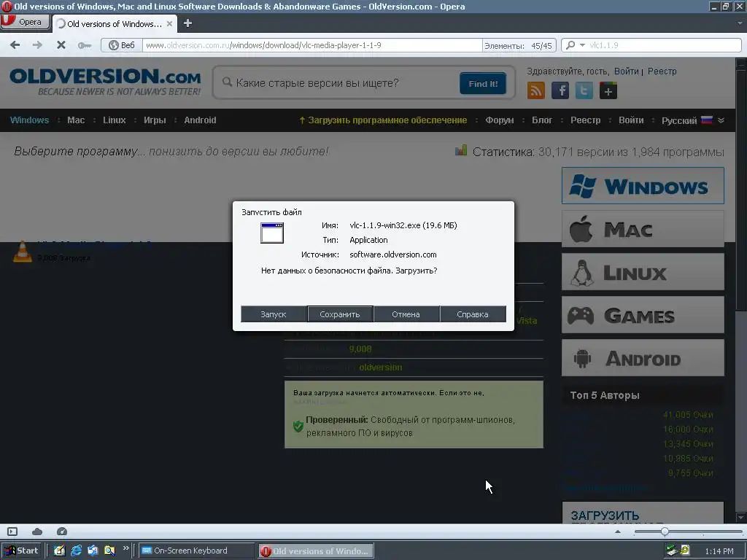The width and height of the screenshot is (747, 560).
Task: Open the Mac nav menu item
Action: (76, 120)
